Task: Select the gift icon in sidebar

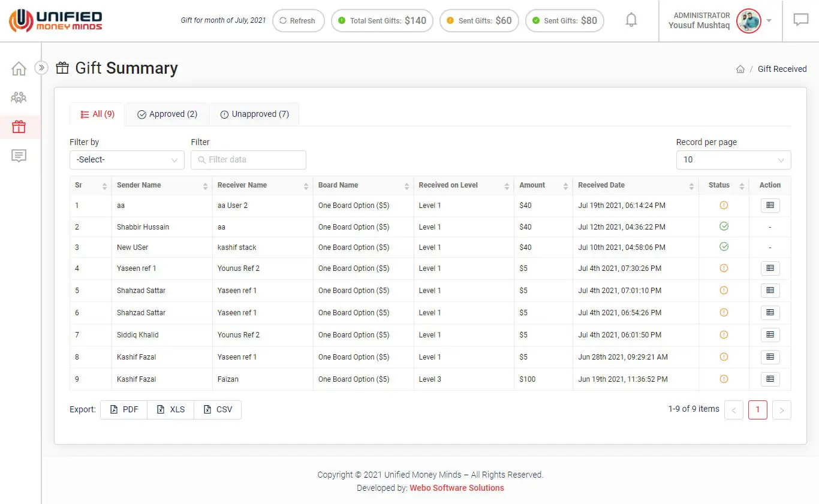Action: point(19,126)
